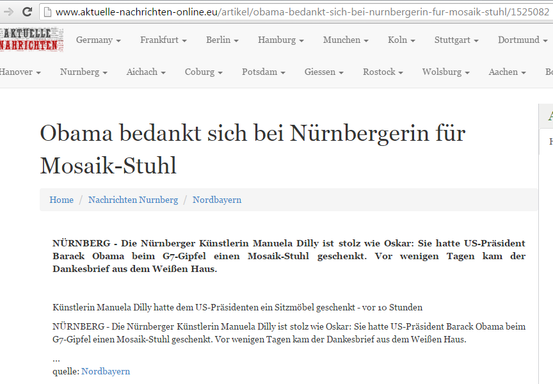Open the Koln dropdown
This screenshot has height=384, width=553.
[401, 40]
